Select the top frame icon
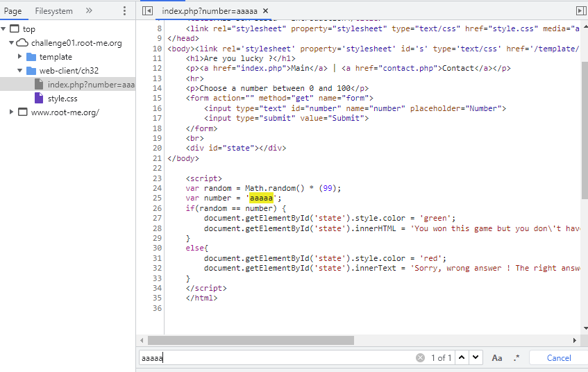 15,29
